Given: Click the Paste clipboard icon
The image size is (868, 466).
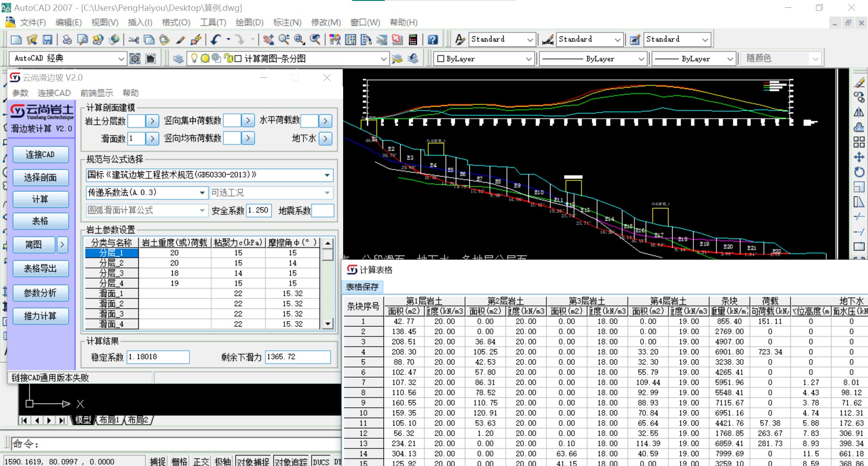Looking at the screenshot, I should click(x=165, y=40).
